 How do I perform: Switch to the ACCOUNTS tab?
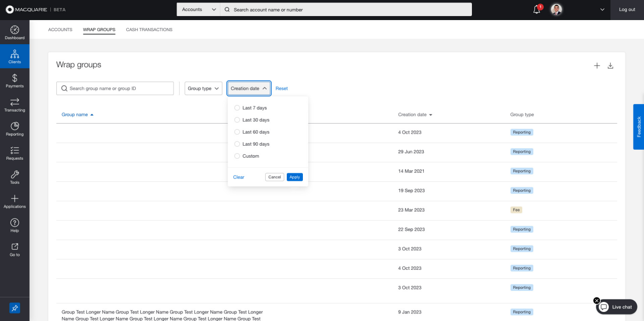point(60,30)
